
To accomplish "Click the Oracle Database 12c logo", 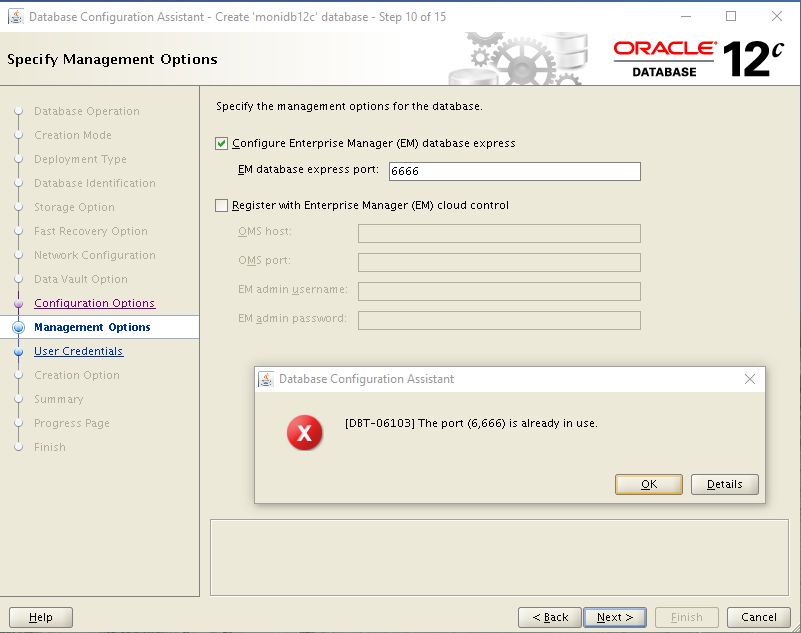I will tap(698, 59).
